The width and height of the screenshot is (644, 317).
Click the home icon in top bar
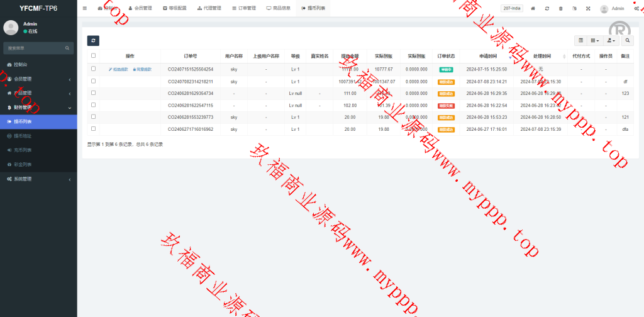533,9
